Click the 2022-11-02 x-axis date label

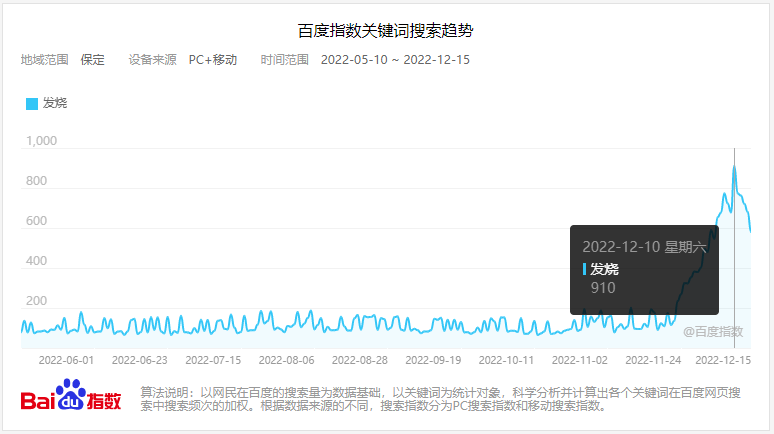(x=580, y=360)
